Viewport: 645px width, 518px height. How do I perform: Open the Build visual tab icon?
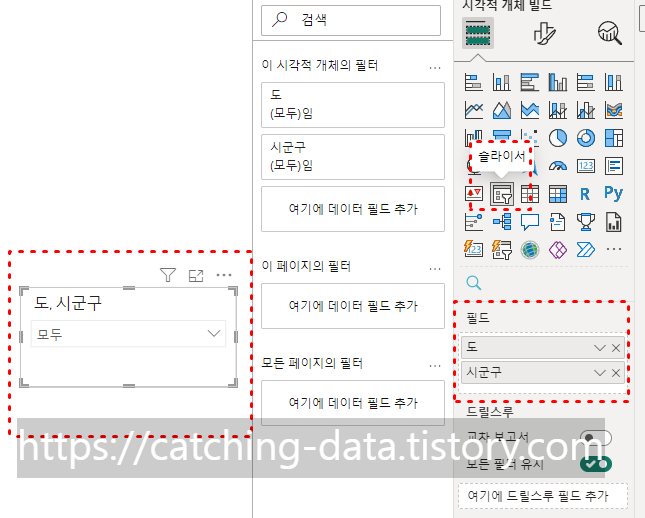[478, 33]
